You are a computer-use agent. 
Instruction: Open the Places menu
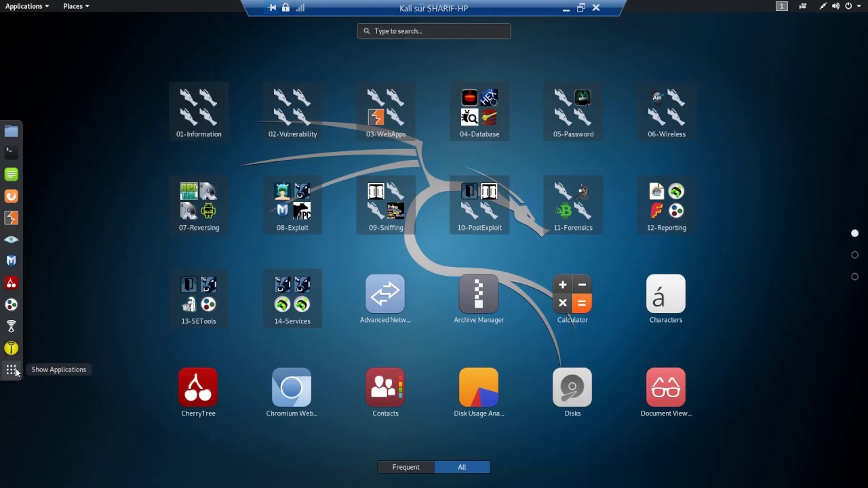point(76,6)
